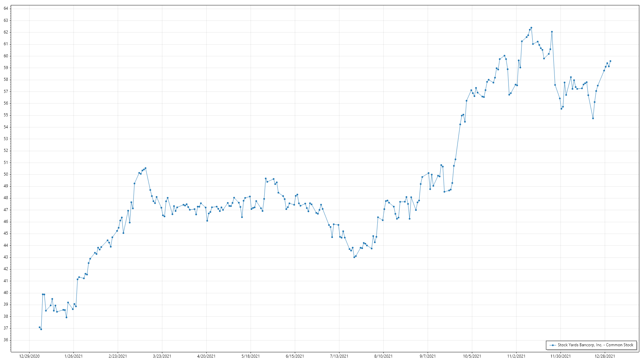The image size is (644, 362).
Task: Click the final data point of the series
Action: click(610, 61)
